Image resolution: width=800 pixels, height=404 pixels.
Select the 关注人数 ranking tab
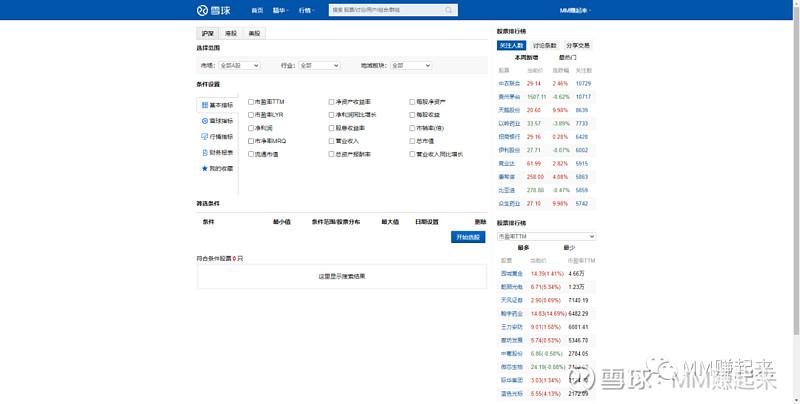512,45
